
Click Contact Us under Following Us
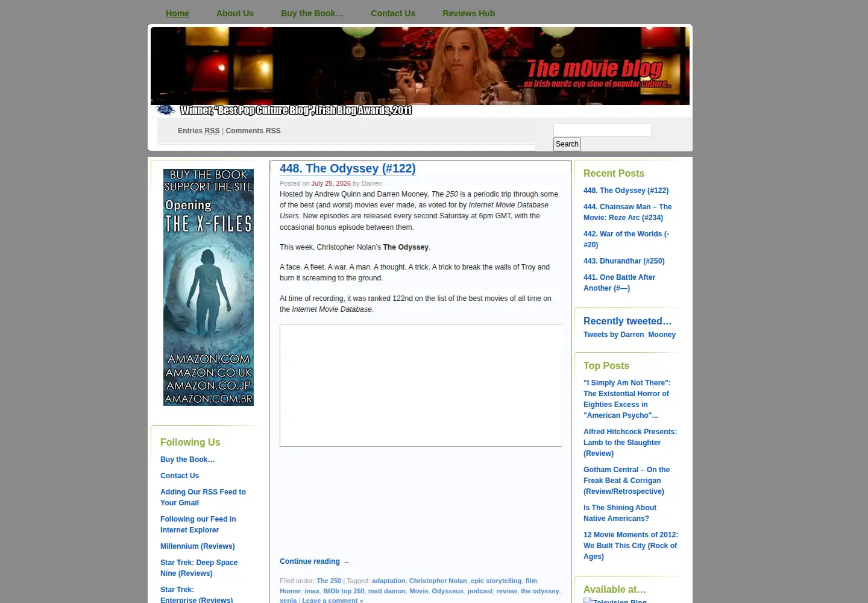tap(180, 476)
